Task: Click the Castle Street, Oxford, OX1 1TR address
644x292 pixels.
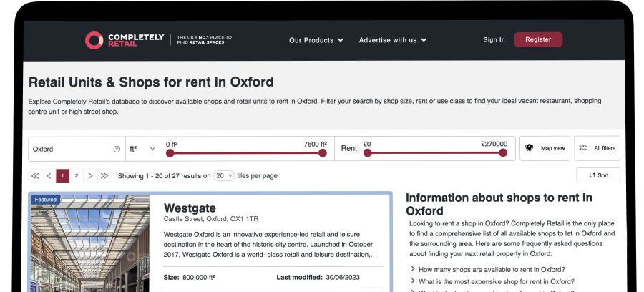Action: [211, 219]
